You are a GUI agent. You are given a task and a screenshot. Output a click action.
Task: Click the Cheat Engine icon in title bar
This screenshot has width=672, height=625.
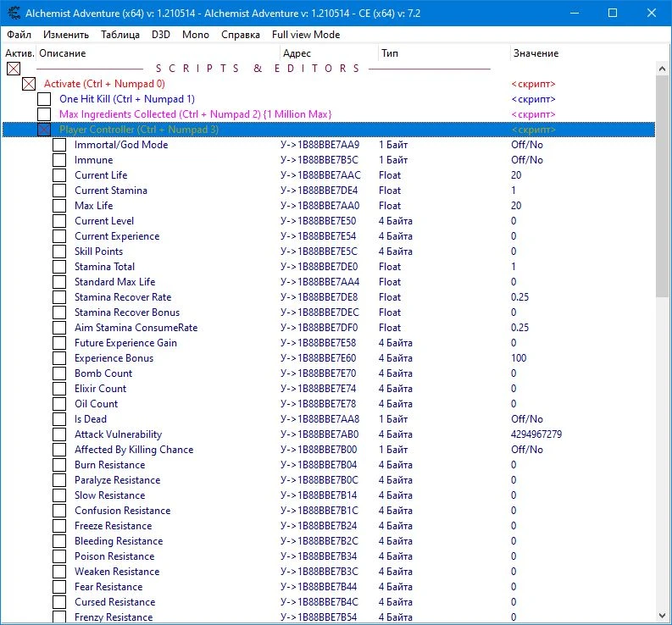coord(14,13)
